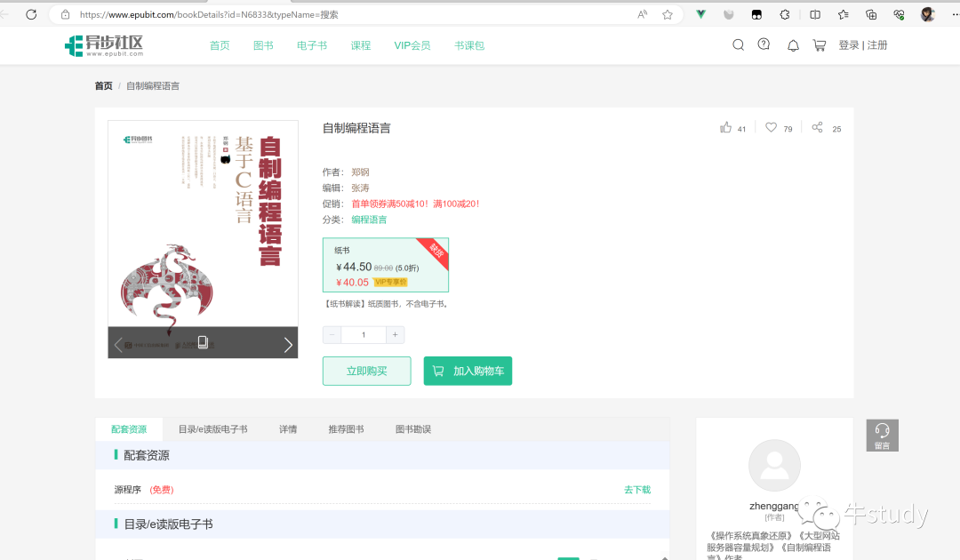The height and width of the screenshot is (560, 960).
Task: Open 电子书 in navigation menu
Action: [312, 45]
